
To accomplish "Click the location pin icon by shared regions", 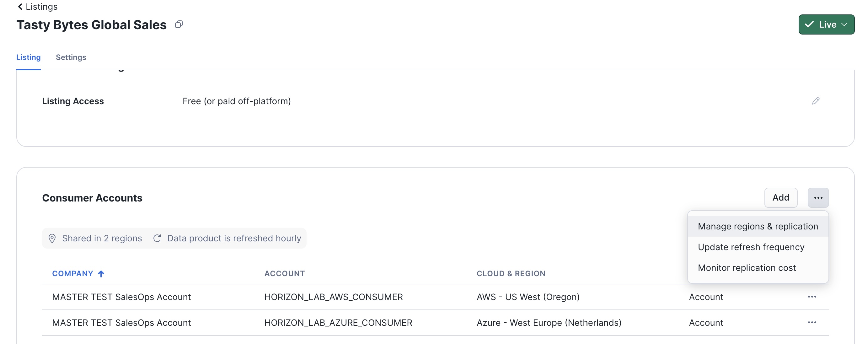I will point(52,238).
